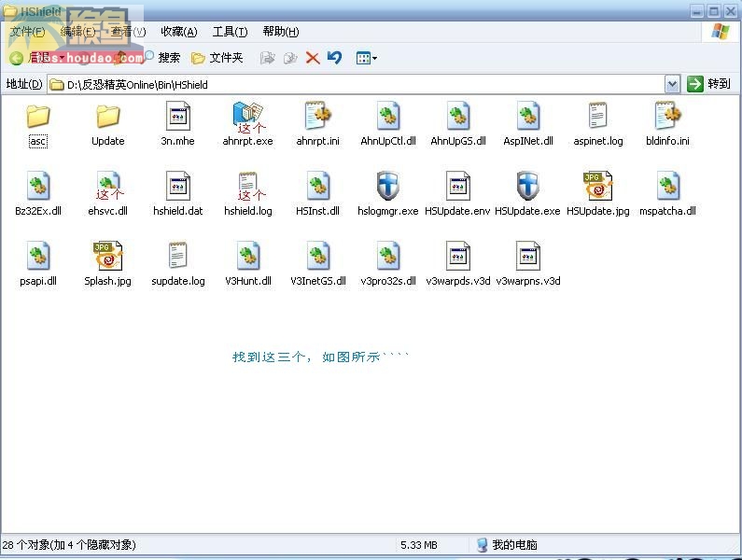Select the HSUpdate.jpg image icon
This screenshot has height=560, width=742.
[x=598, y=186]
